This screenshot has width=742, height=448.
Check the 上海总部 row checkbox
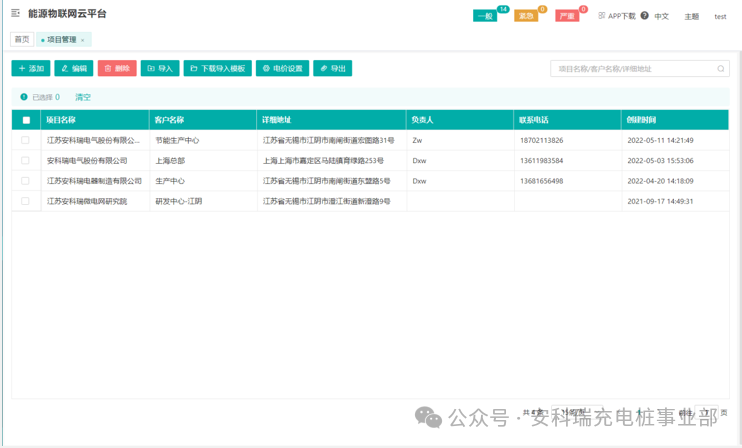[x=25, y=160]
